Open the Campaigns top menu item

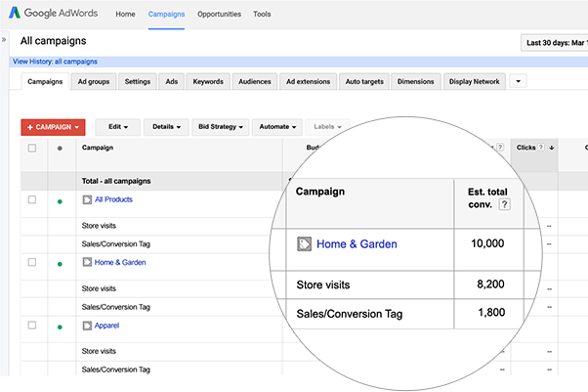[x=166, y=15]
